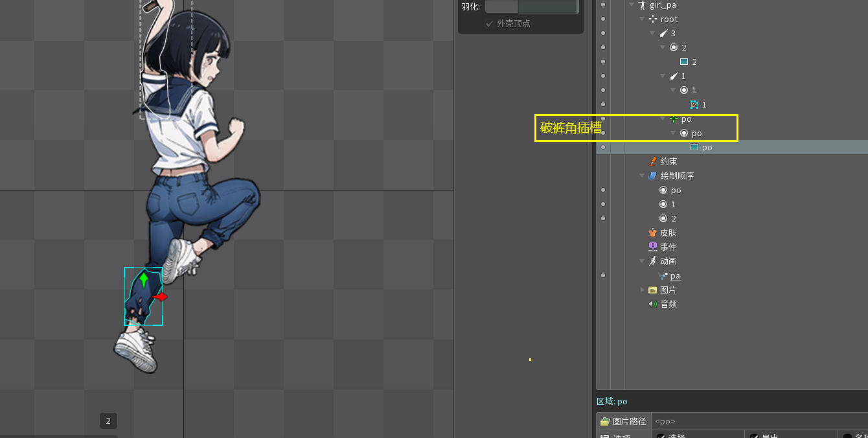Select the po region attachment row
Viewport: 868px width, 438px height.
706,148
